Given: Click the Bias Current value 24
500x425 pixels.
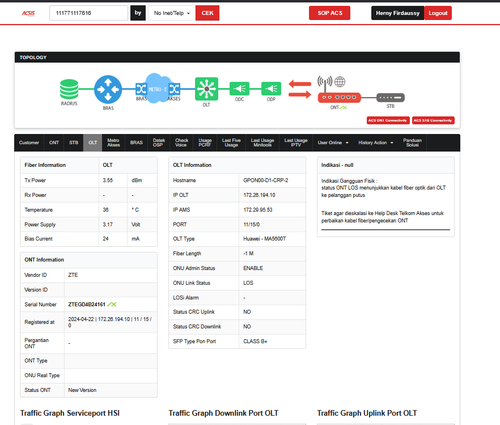Looking at the screenshot, I should coord(106,239).
